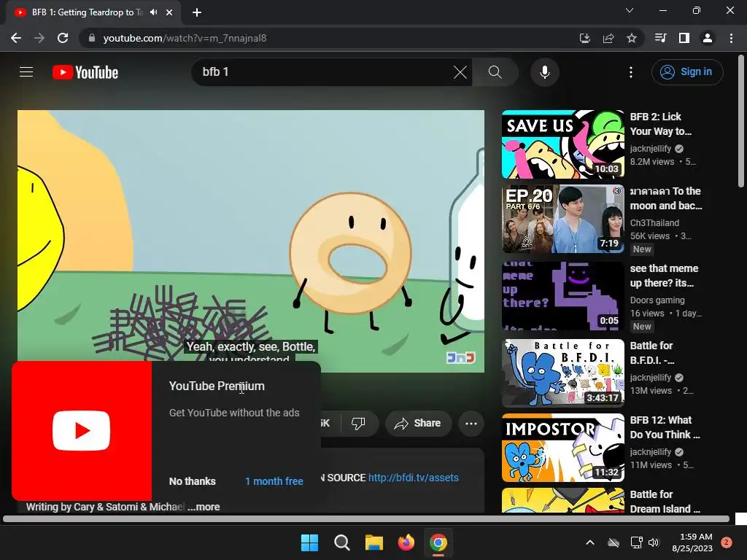
Task: Open BFB 12 IMPOSTOR thumbnail
Action: point(562,448)
